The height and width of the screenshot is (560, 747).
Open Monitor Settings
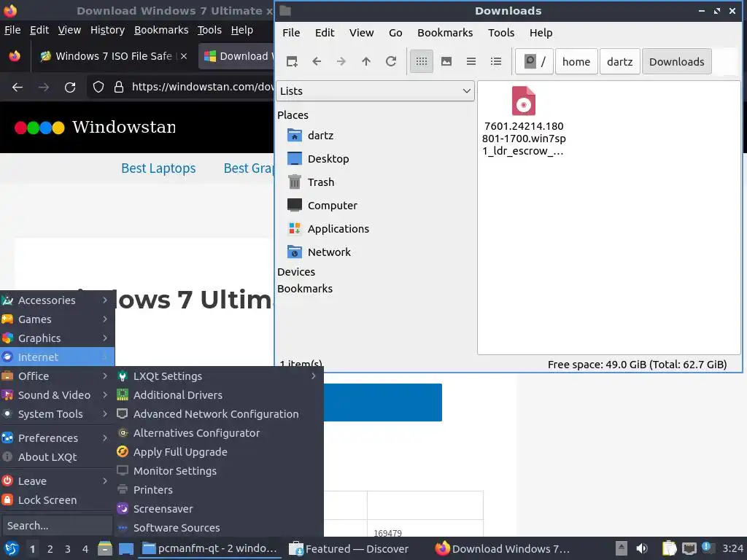tap(219, 471)
